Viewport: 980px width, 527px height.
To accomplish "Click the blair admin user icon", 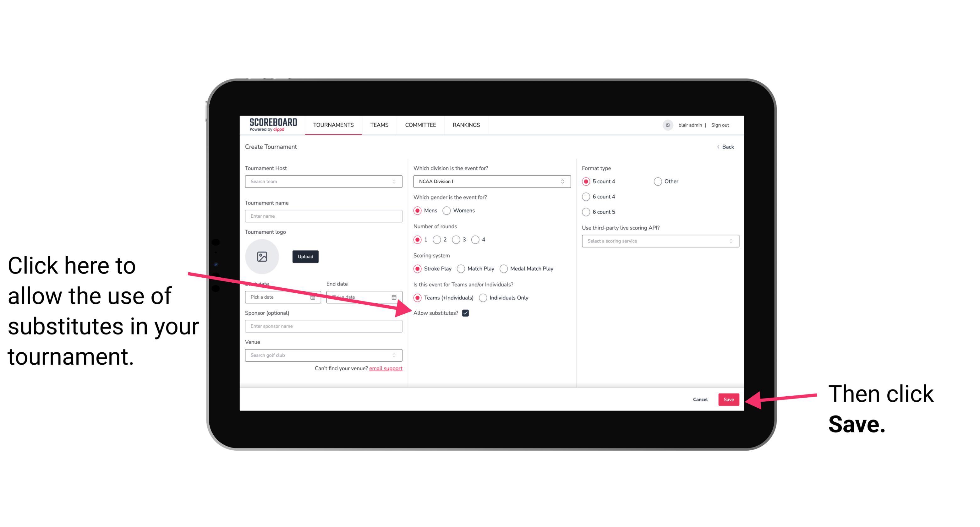I will point(668,125).
